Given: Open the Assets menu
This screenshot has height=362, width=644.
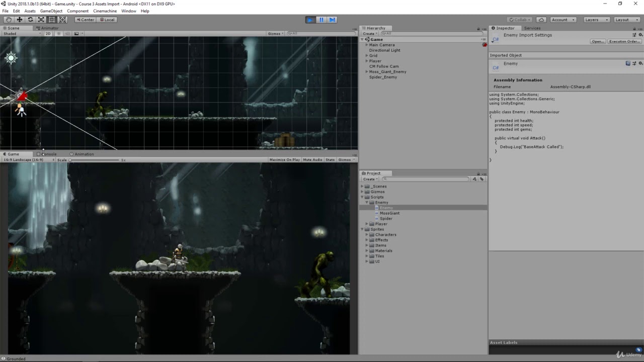Looking at the screenshot, I should point(30,11).
